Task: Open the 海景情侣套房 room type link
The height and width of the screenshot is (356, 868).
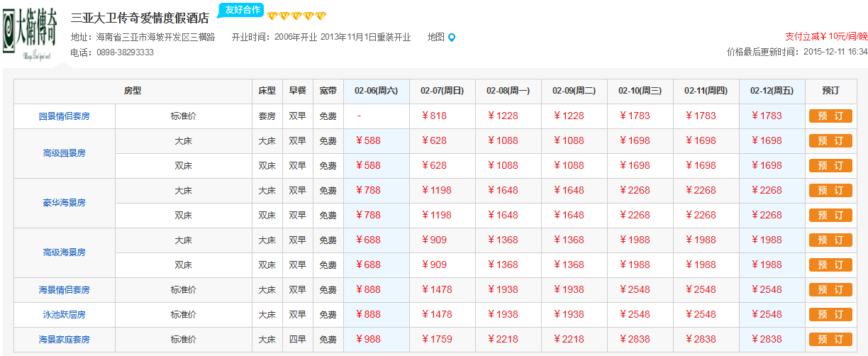Action: [64, 290]
